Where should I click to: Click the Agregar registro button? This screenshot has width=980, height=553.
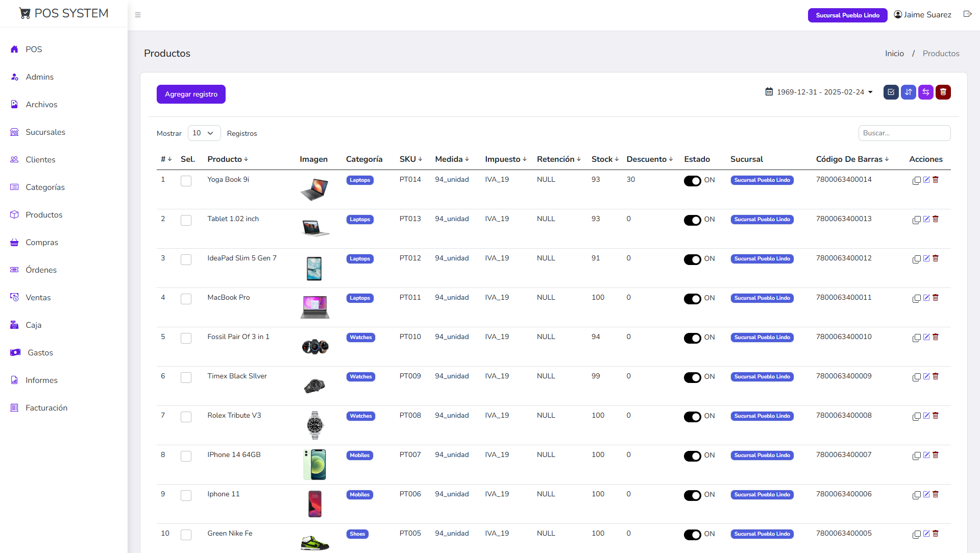(191, 94)
